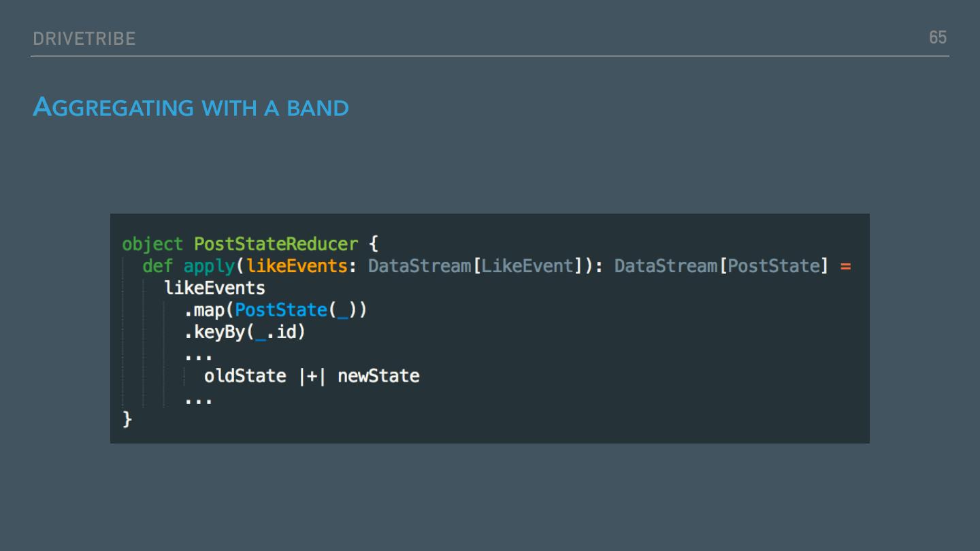Click the newState identifier

tap(378, 376)
